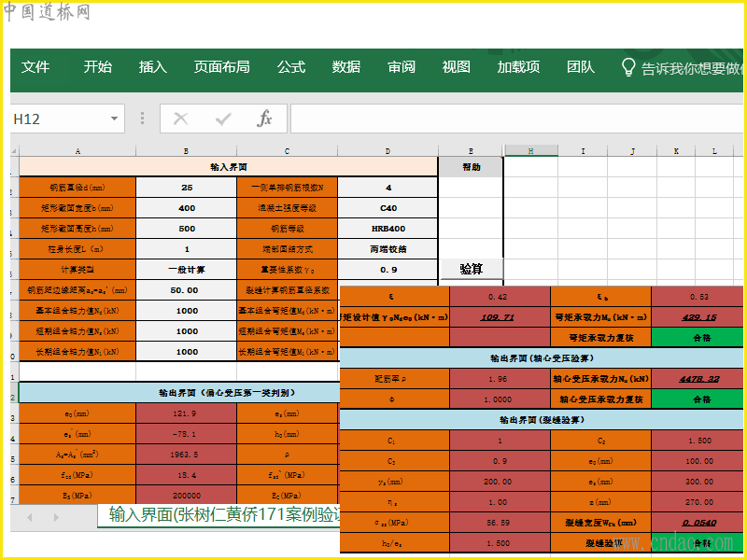Click the Es value 200000 cell

coord(186,496)
